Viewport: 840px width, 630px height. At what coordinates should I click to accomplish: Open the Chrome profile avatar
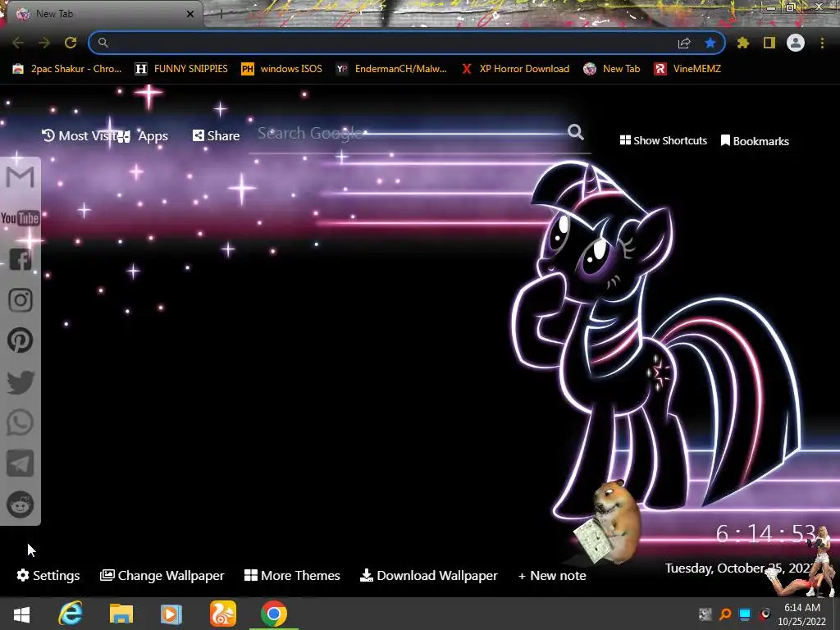coord(796,43)
